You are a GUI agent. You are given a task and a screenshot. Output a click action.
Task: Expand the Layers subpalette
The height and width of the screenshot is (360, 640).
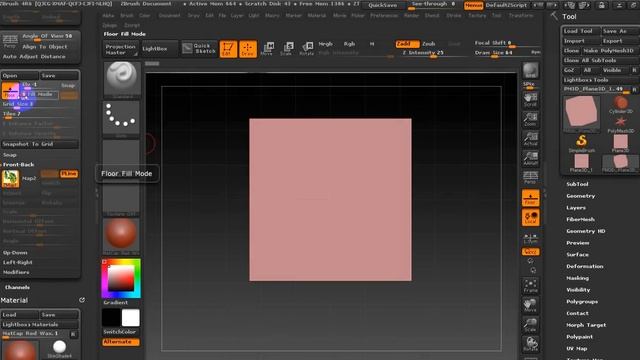click(576, 208)
